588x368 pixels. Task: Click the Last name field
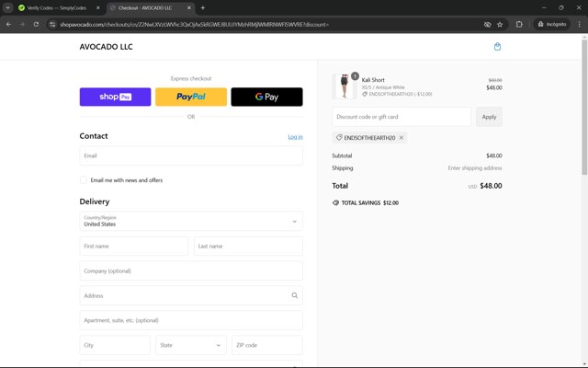coord(248,246)
